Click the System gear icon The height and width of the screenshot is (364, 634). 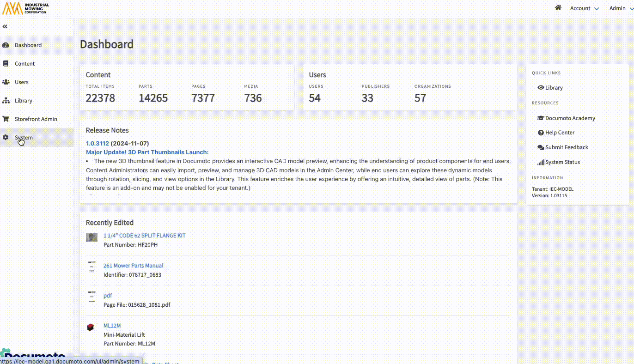coord(6,138)
